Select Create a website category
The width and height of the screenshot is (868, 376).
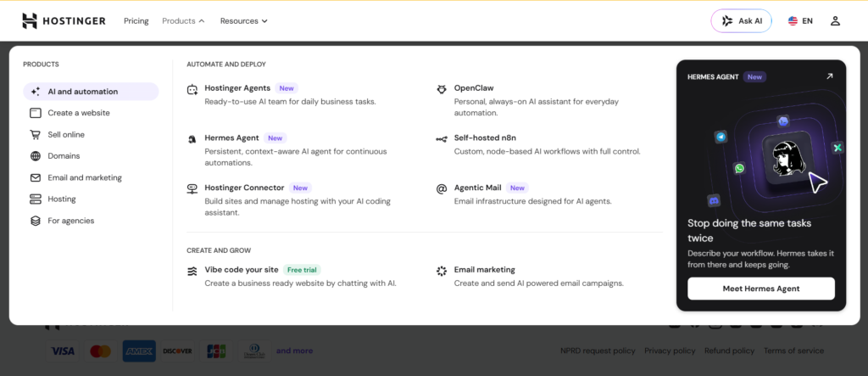pyautogui.click(x=91, y=113)
